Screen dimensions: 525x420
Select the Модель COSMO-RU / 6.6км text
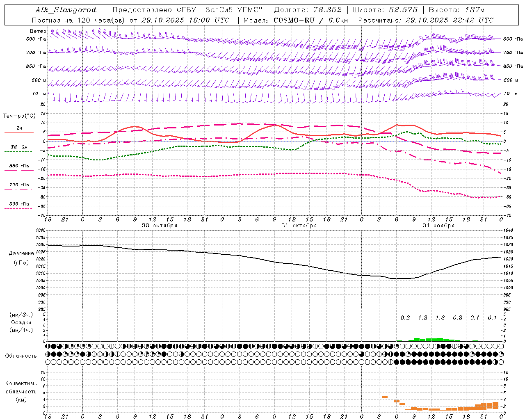pyautogui.click(x=295, y=20)
